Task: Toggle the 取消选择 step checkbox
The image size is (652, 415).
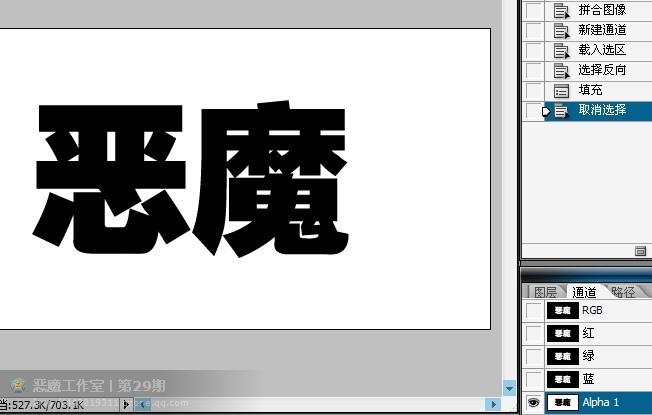Action: pyautogui.click(x=533, y=111)
